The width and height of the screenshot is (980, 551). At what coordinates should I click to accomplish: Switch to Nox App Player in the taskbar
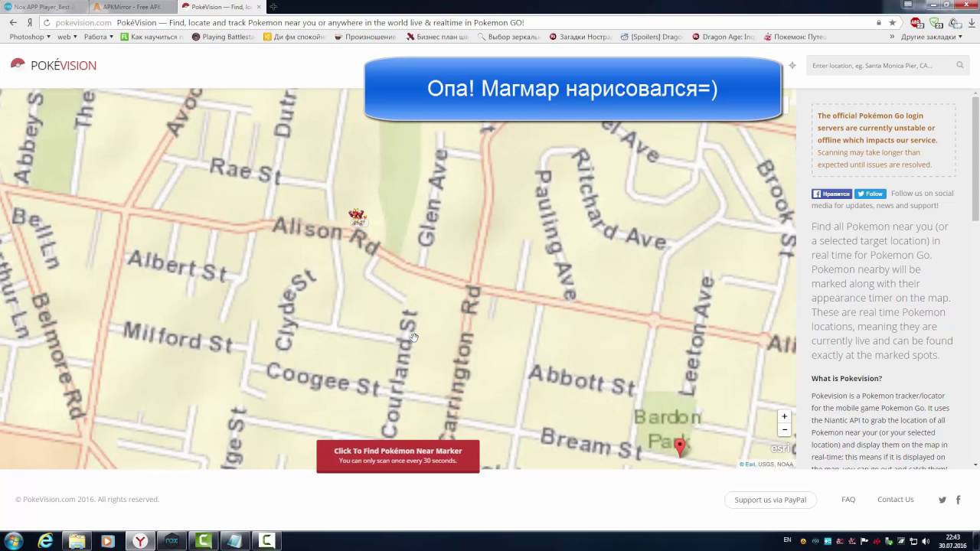pos(171,541)
